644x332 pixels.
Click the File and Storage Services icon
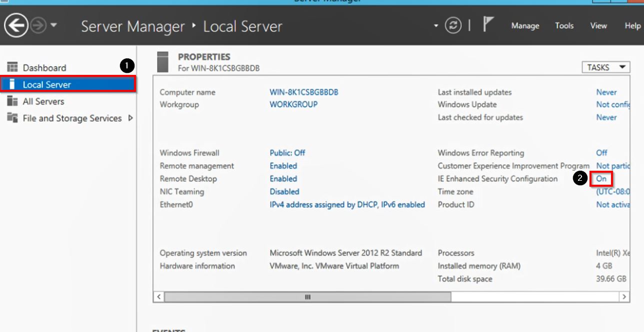point(12,118)
